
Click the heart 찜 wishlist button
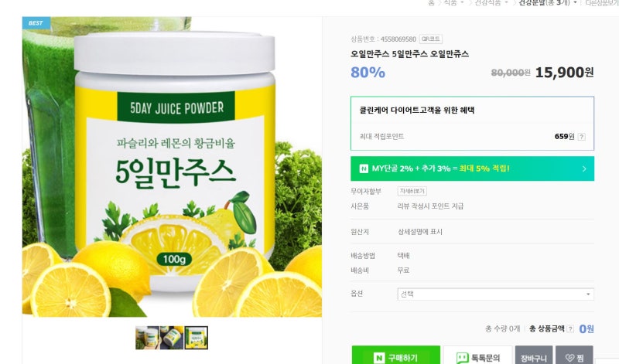point(574,356)
